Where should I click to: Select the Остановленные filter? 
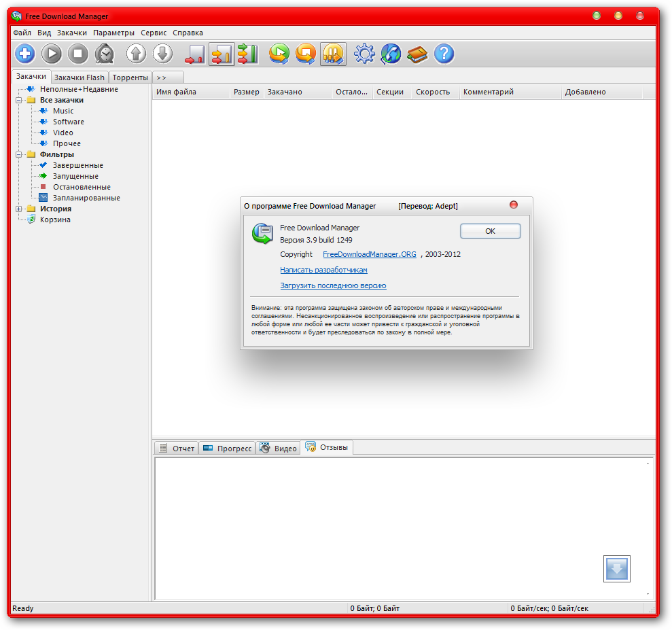coord(82,188)
